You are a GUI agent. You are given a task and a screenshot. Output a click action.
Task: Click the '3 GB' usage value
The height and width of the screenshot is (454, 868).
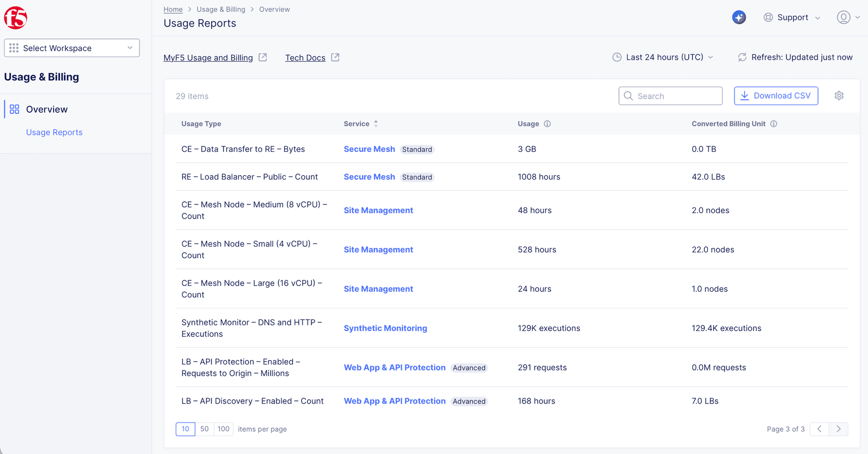(x=527, y=149)
